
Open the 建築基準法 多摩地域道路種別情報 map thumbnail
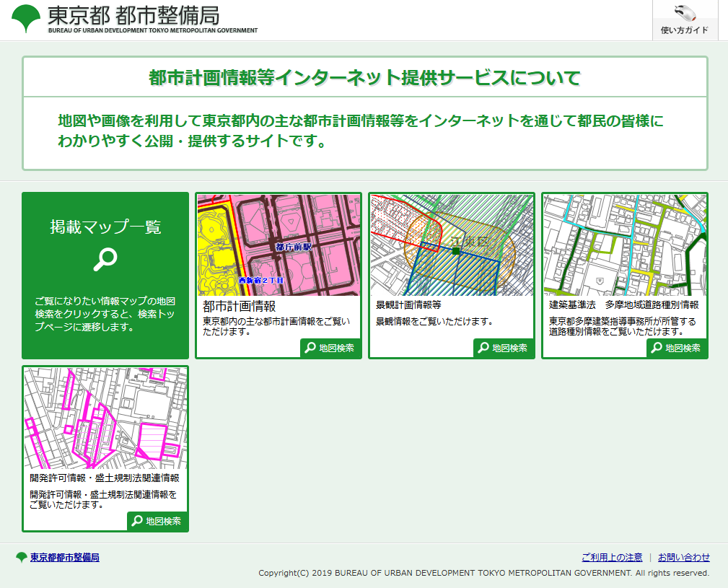pyautogui.click(x=625, y=245)
